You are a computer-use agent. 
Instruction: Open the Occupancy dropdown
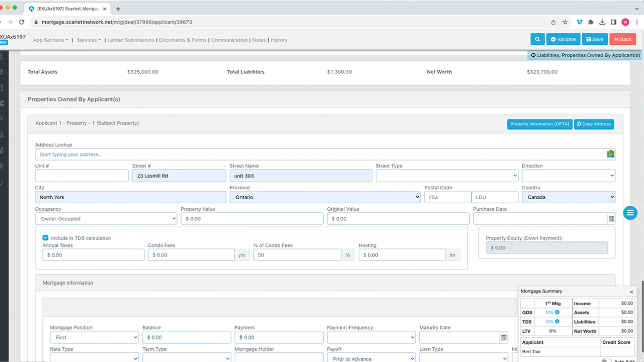click(106, 219)
